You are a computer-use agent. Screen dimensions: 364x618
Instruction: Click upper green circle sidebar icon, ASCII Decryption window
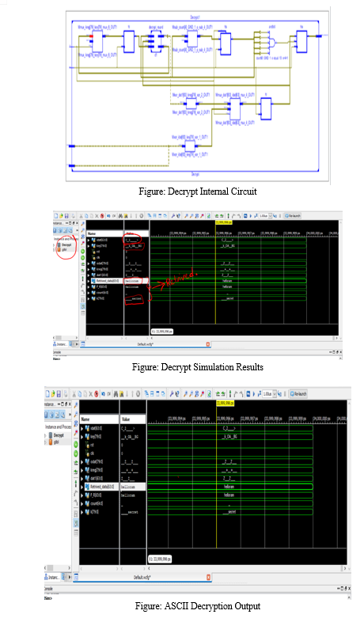(76, 444)
